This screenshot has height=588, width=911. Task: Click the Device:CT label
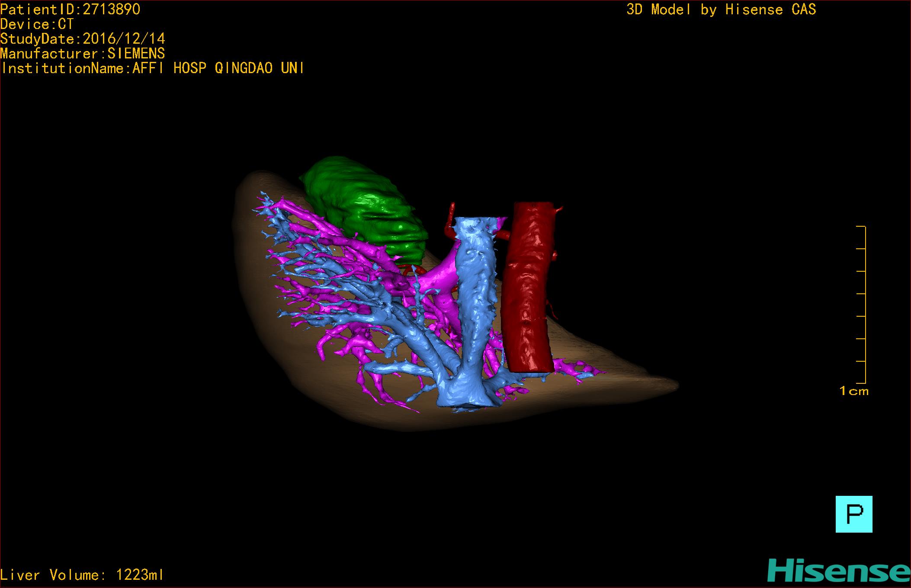[x=37, y=24]
